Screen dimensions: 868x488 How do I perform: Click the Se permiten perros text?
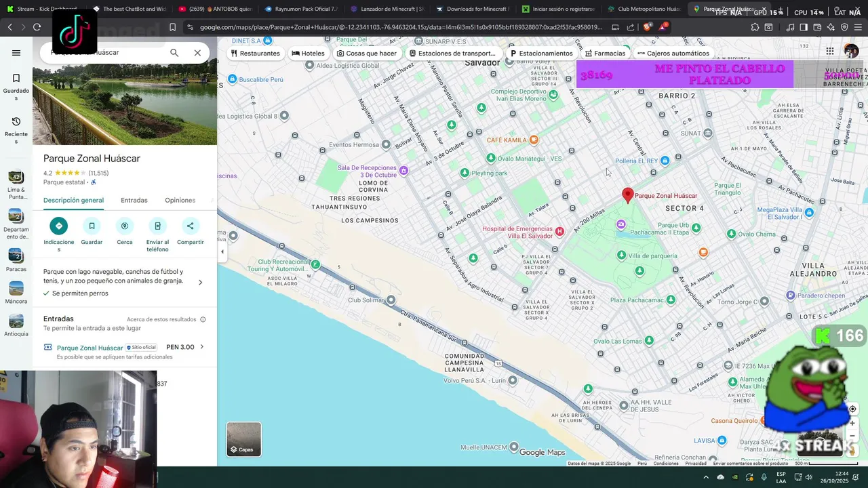(80, 293)
